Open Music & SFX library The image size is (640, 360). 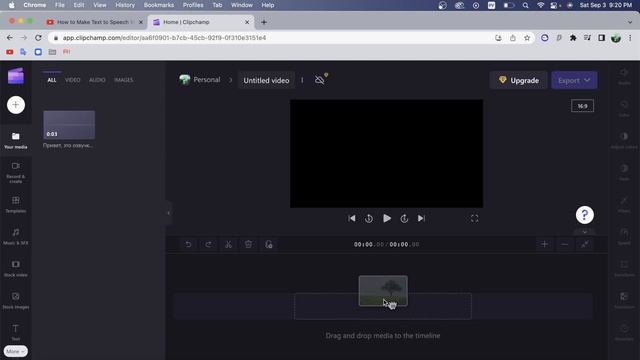tap(16, 236)
